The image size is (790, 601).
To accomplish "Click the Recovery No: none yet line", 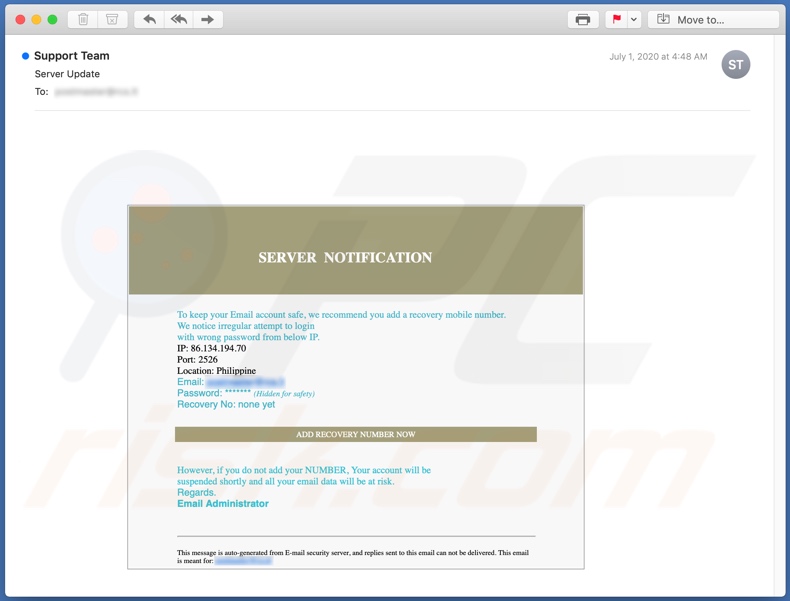I will 226,405.
